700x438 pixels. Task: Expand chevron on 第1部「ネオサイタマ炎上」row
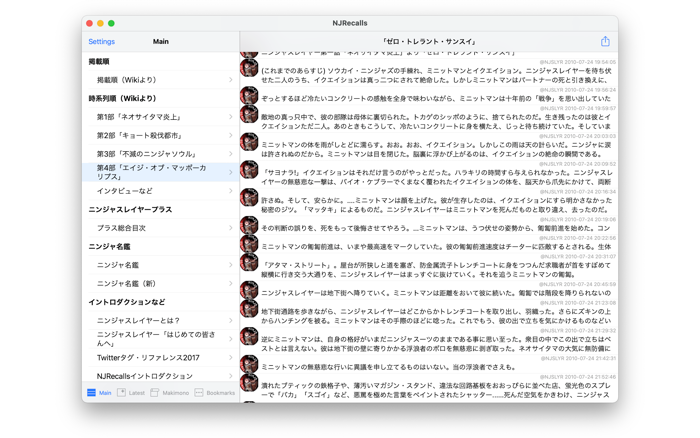[231, 117]
